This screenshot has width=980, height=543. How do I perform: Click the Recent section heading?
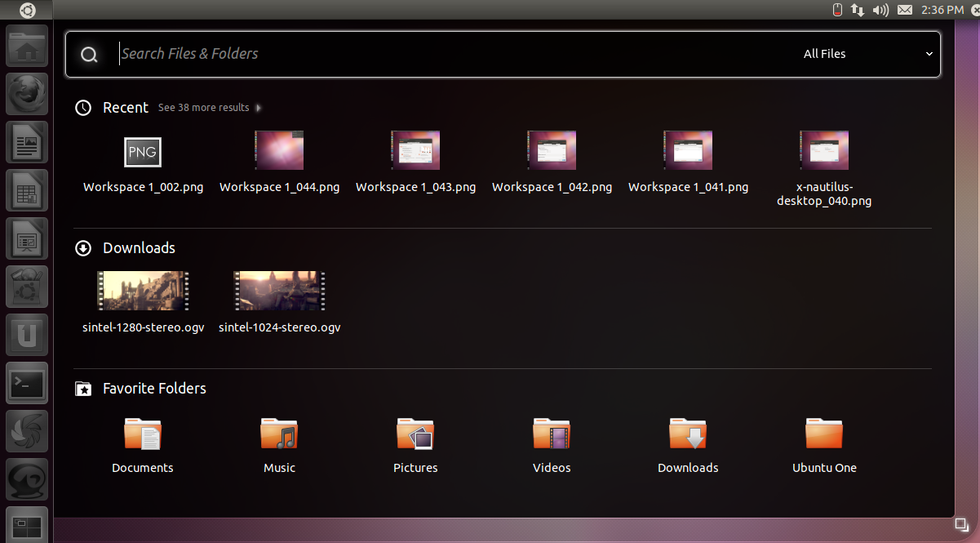click(126, 108)
